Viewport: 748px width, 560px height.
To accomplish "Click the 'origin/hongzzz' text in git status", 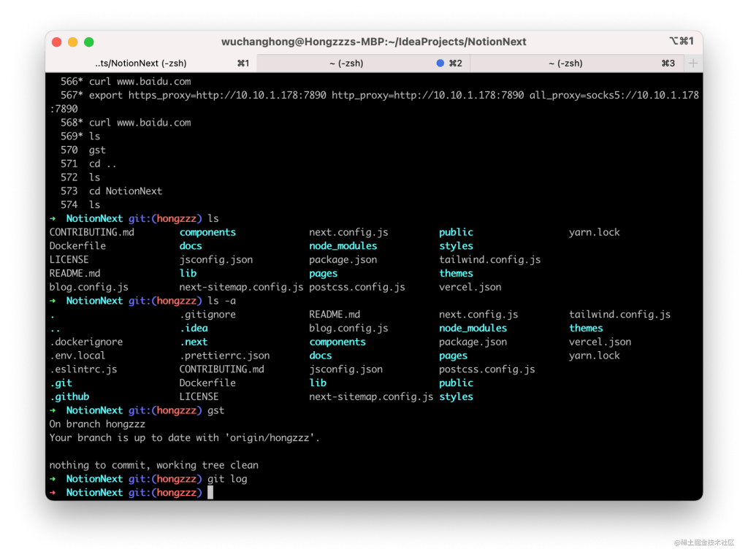I will coord(272,438).
